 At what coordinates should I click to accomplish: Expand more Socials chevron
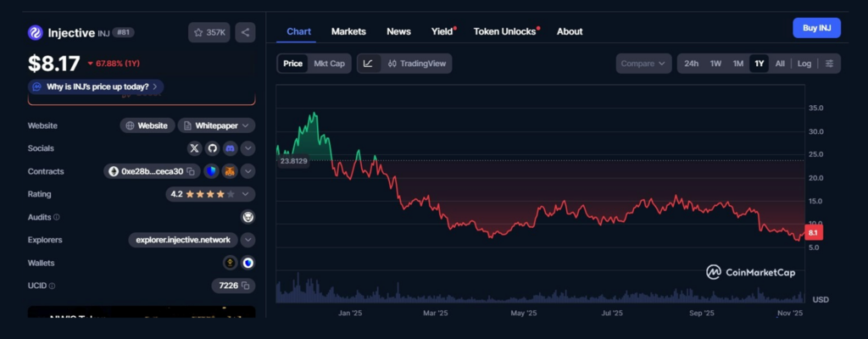point(248,148)
